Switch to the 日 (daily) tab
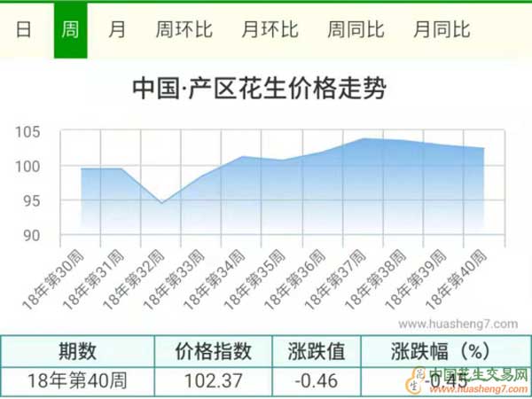The width and height of the screenshot is (532, 399). point(24,29)
